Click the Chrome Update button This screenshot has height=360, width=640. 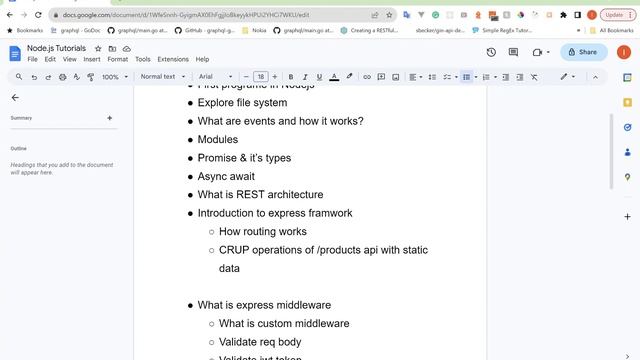[x=618, y=15]
